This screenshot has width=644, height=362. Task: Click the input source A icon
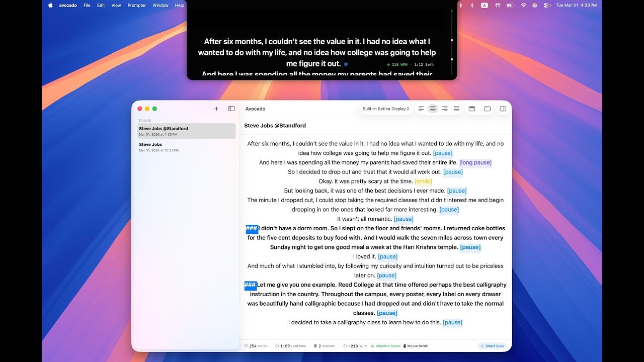[x=485, y=5]
